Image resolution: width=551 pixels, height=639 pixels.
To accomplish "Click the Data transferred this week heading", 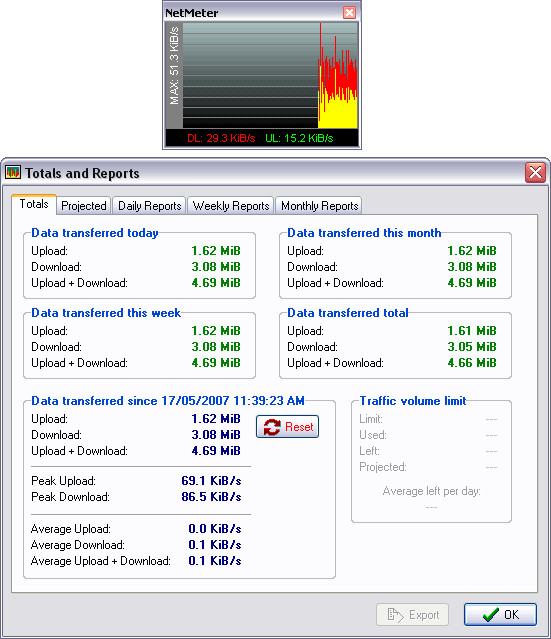I will click(106, 313).
